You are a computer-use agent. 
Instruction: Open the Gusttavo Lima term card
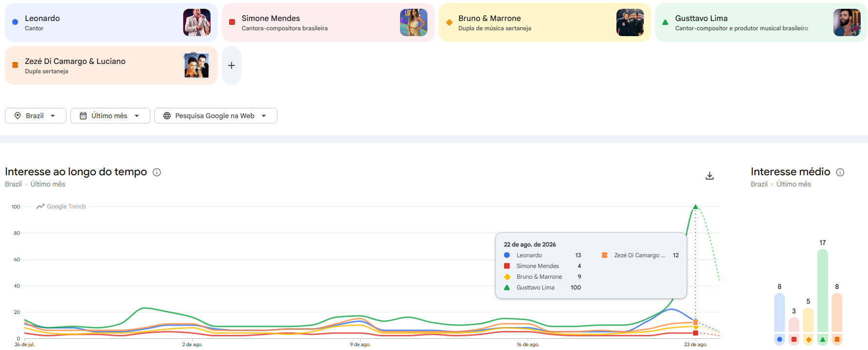pos(761,22)
